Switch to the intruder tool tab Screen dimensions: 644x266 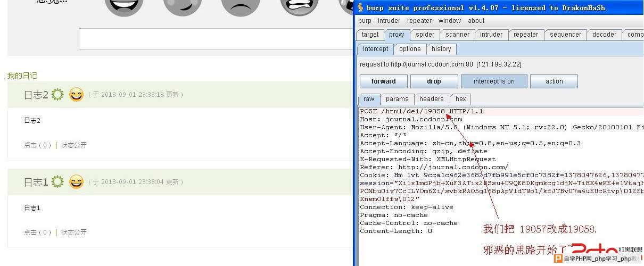(491, 35)
